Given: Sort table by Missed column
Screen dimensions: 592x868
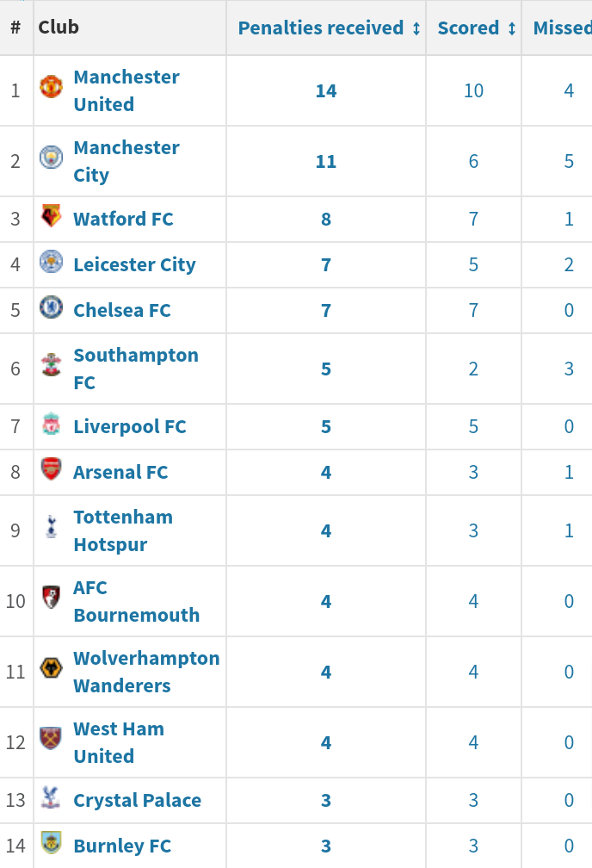Looking at the screenshot, I should point(562,28).
